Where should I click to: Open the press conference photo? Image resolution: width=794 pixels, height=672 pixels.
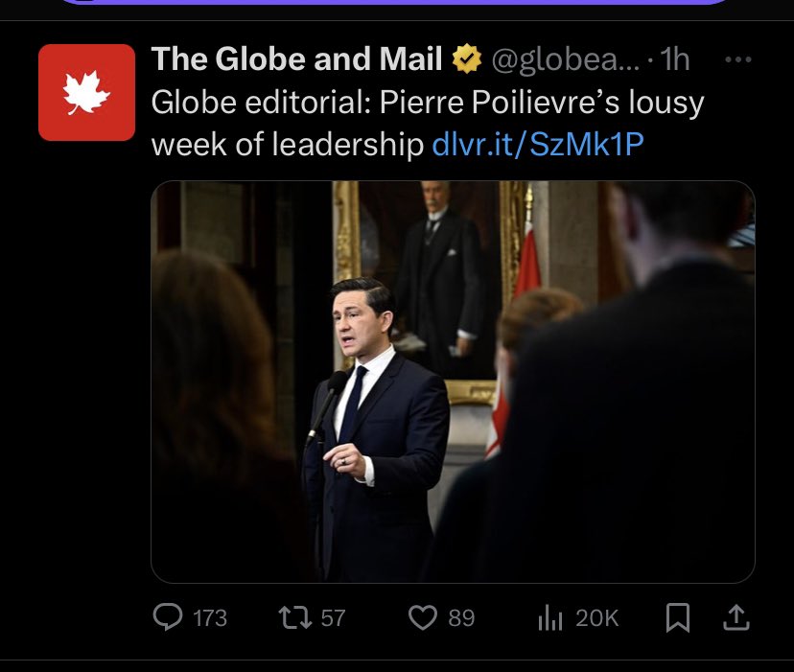click(453, 382)
